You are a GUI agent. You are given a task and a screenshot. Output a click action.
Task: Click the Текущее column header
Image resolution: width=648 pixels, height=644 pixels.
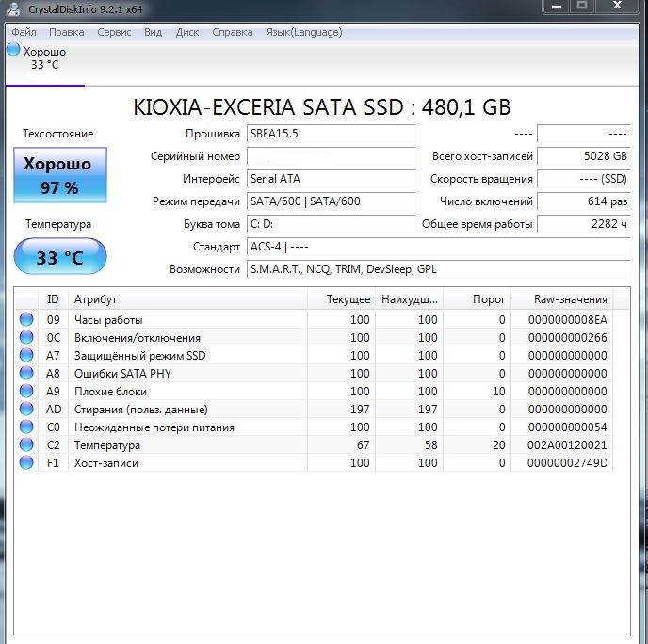point(341,299)
